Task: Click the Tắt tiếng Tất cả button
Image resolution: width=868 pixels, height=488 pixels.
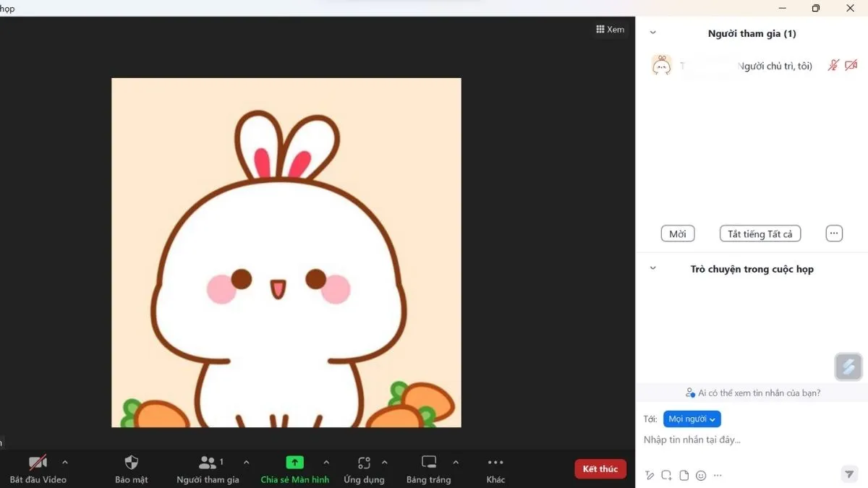Action: (x=759, y=234)
